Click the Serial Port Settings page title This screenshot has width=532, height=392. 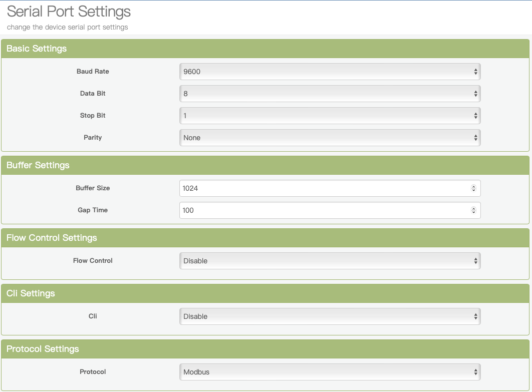[69, 12]
